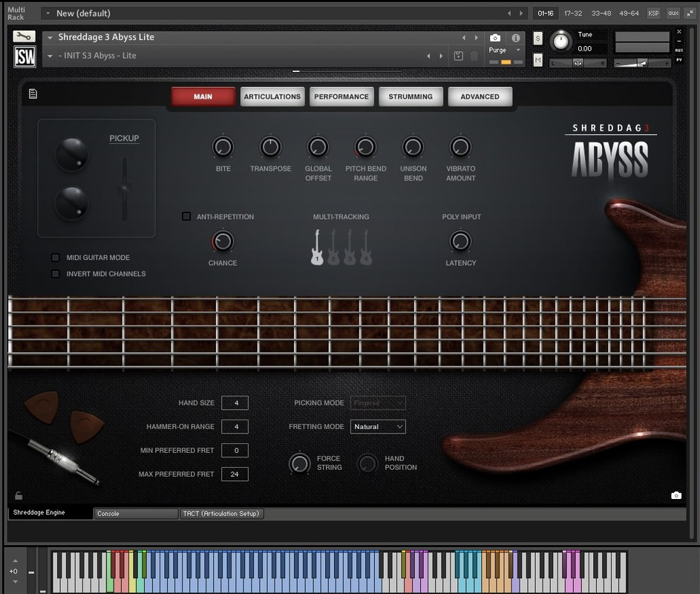Image resolution: width=700 pixels, height=594 pixels.
Task: Select multi-tracking guitar 3
Action: tap(350, 247)
